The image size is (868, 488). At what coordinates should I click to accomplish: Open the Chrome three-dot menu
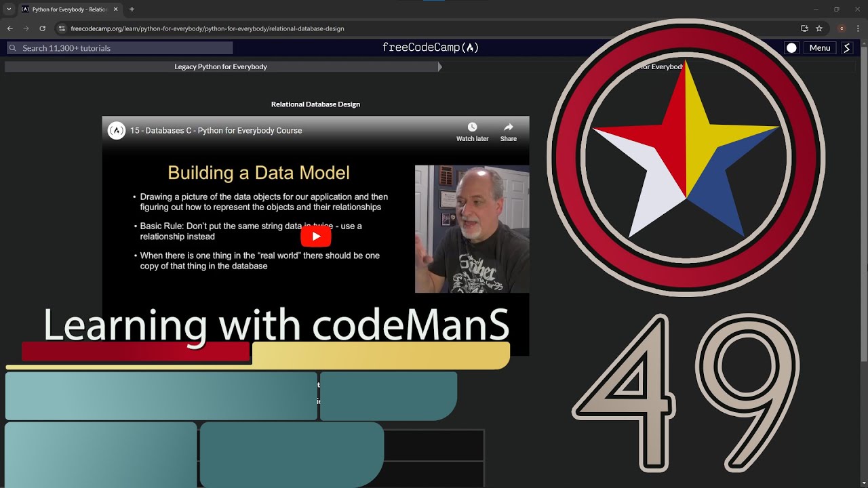tap(858, 28)
